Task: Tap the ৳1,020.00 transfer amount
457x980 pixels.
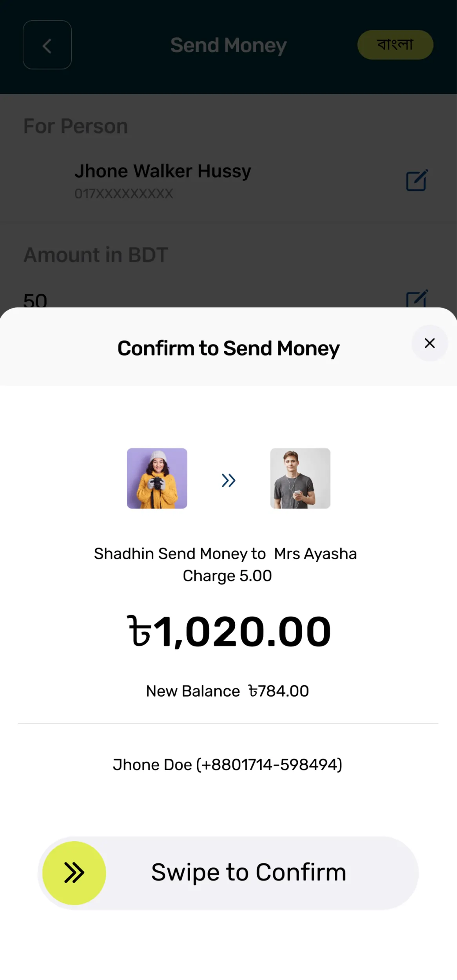Action: pos(229,632)
